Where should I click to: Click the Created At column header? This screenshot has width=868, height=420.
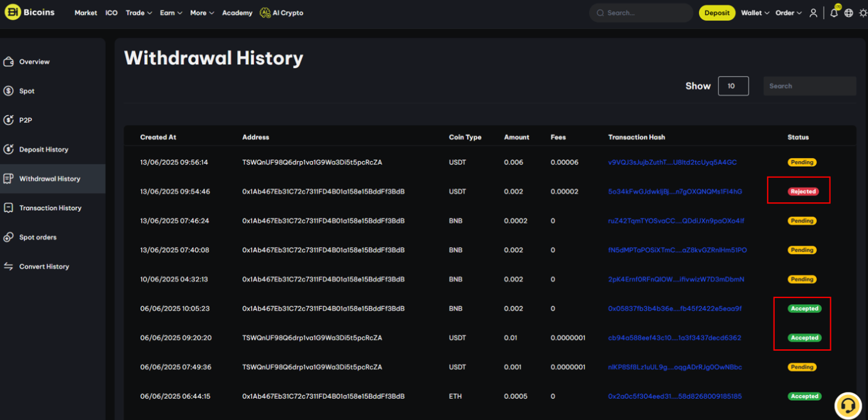pos(158,137)
